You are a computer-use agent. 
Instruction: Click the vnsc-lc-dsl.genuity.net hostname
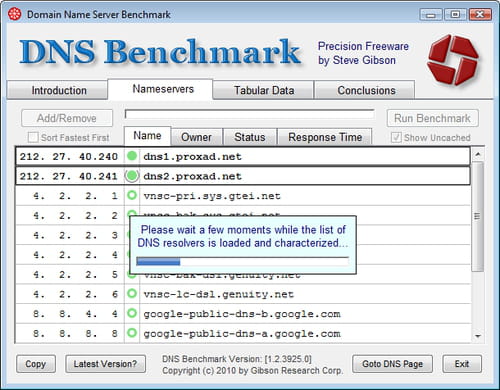tap(219, 294)
